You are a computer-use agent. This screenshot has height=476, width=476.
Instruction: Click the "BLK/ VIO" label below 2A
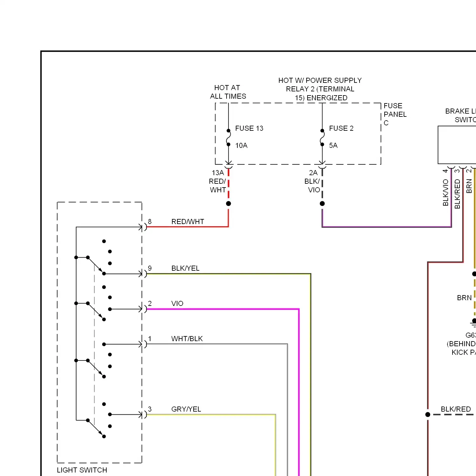click(x=312, y=186)
